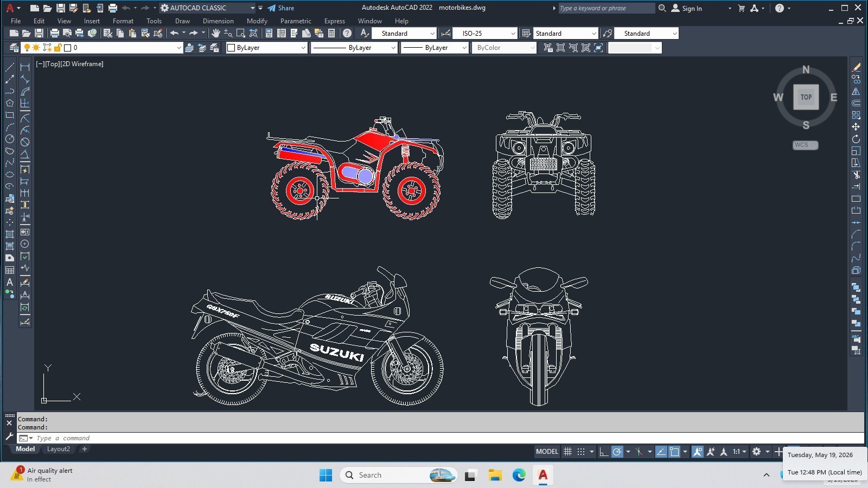868x488 pixels.
Task: Toggle ortho mode in status bar
Action: pos(603,452)
